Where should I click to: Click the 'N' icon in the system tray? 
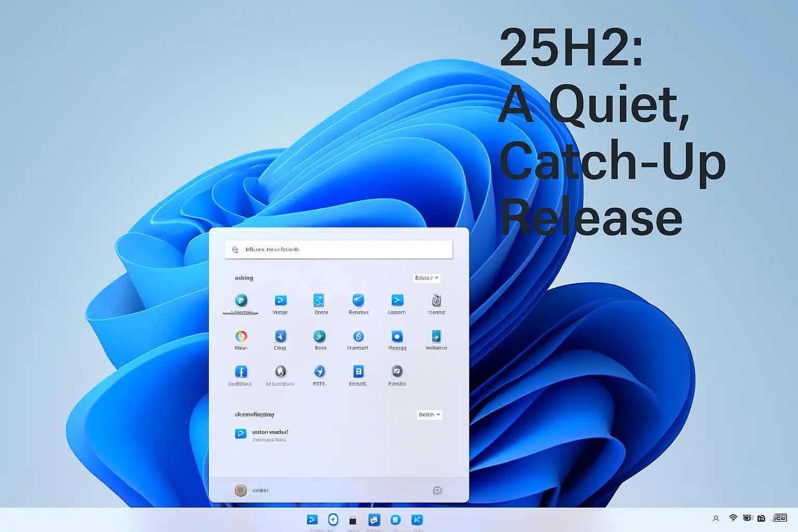click(x=762, y=518)
